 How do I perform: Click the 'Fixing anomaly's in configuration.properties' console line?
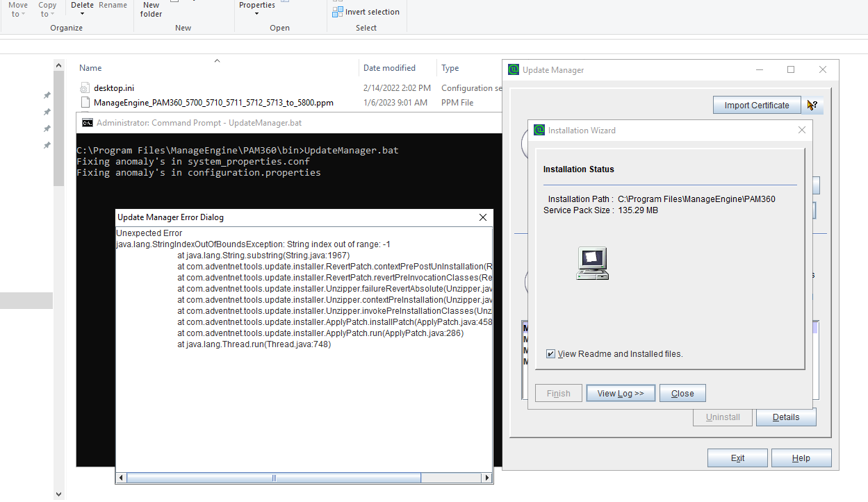(x=199, y=172)
